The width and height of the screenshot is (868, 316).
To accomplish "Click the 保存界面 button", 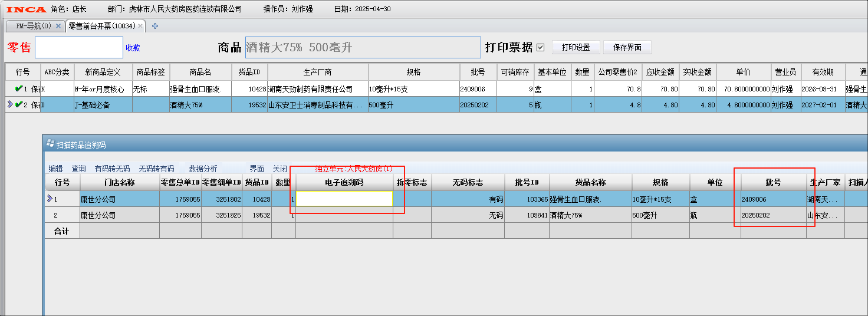I will coord(627,47).
